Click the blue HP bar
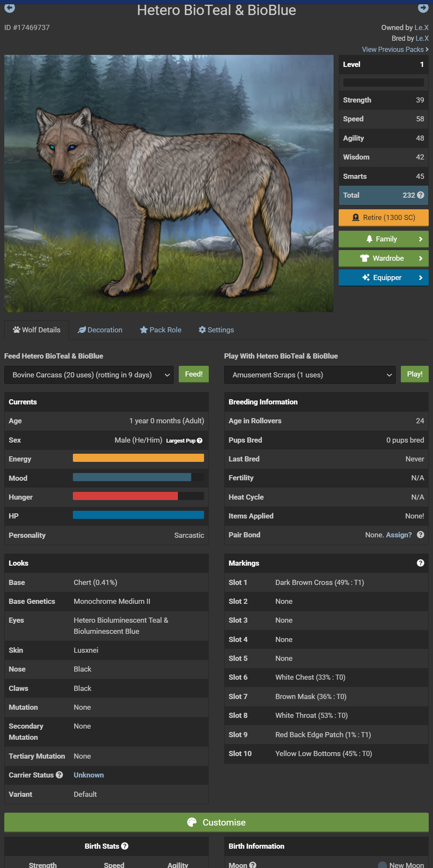Screen dimensions: 433x868 (x=138, y=515)
